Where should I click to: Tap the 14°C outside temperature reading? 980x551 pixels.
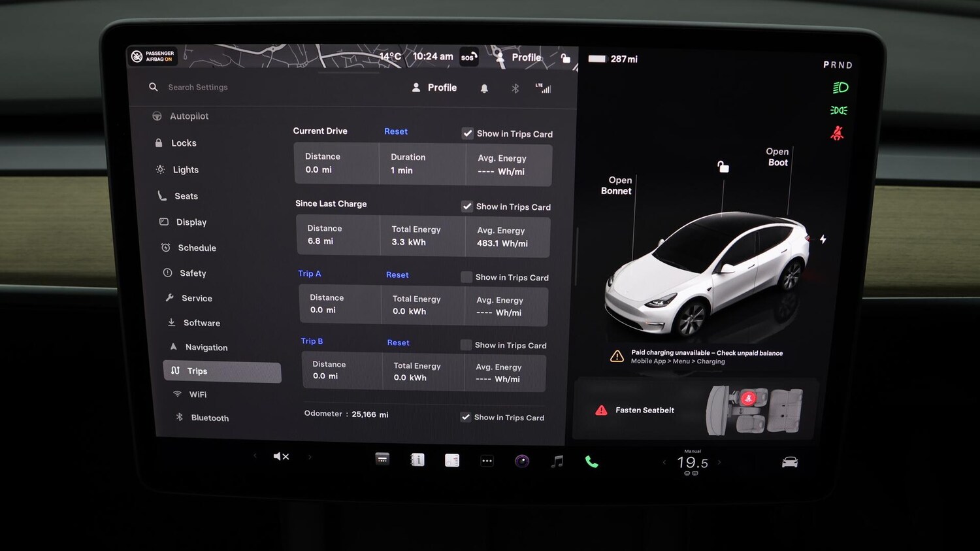[x=390, y=56]
